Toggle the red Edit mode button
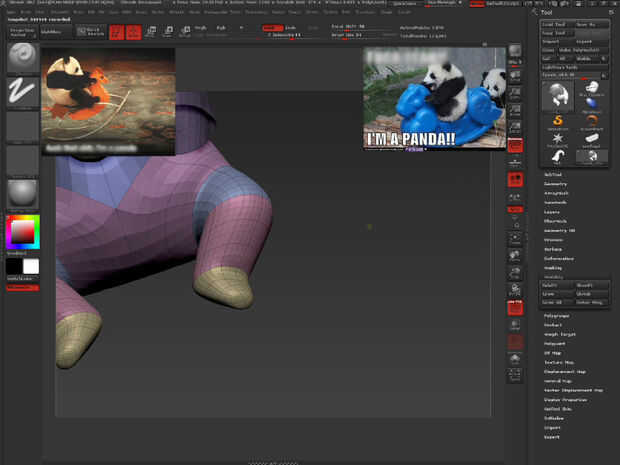This screenshot has width=620, height=465. click(x=117, y=32)
